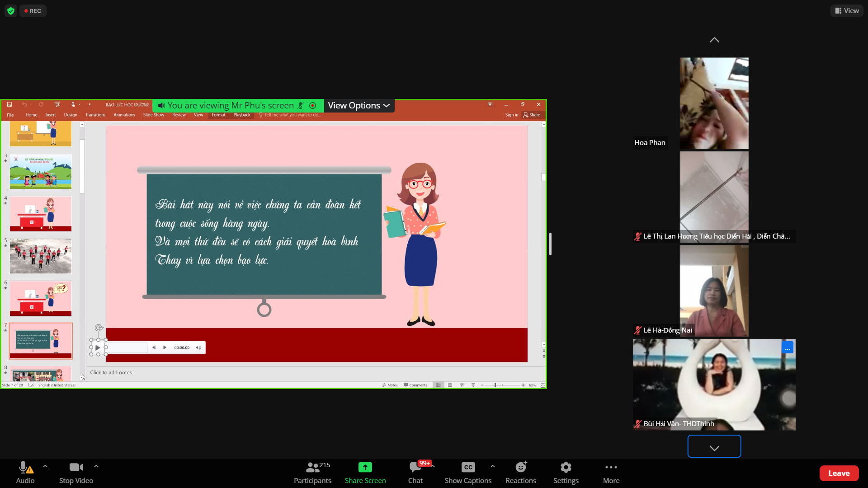
Task: Open the Playback ribbon tab
Action: [242, 115]
